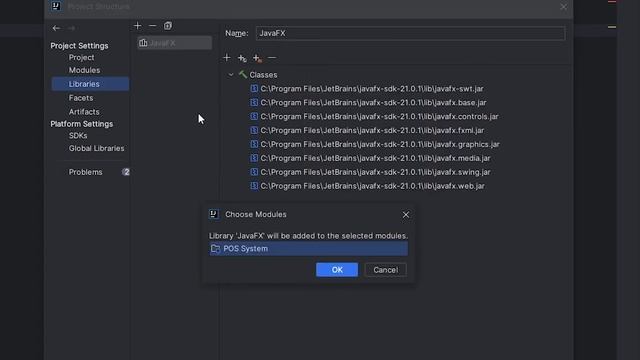Open the Project settings page
The width and height of the screenshot is (640, 360).
[x=81, y=58]
